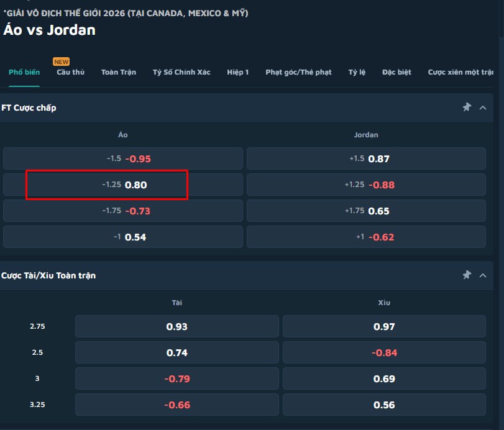The image size is (504, 430).
Task: Select Tài 2.75 odds 0.93
Action: (176, 326)
